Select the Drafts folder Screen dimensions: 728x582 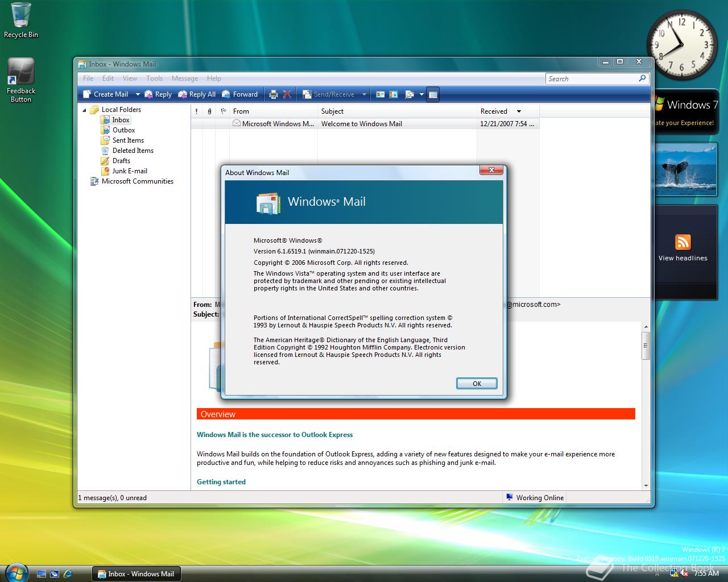[x=121, y=161]
